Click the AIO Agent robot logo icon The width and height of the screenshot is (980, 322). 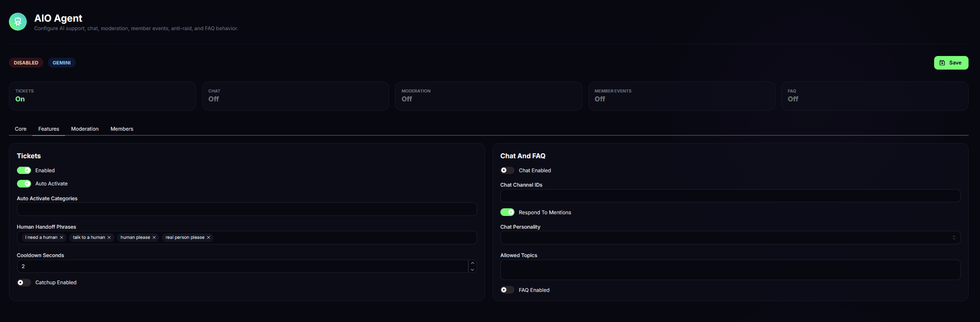point(18,22)
